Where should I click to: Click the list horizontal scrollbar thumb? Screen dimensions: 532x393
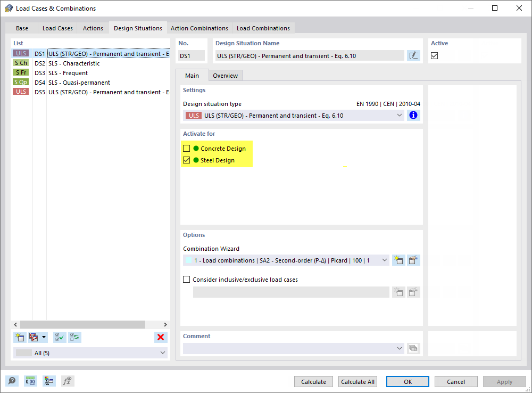point(82,324)
